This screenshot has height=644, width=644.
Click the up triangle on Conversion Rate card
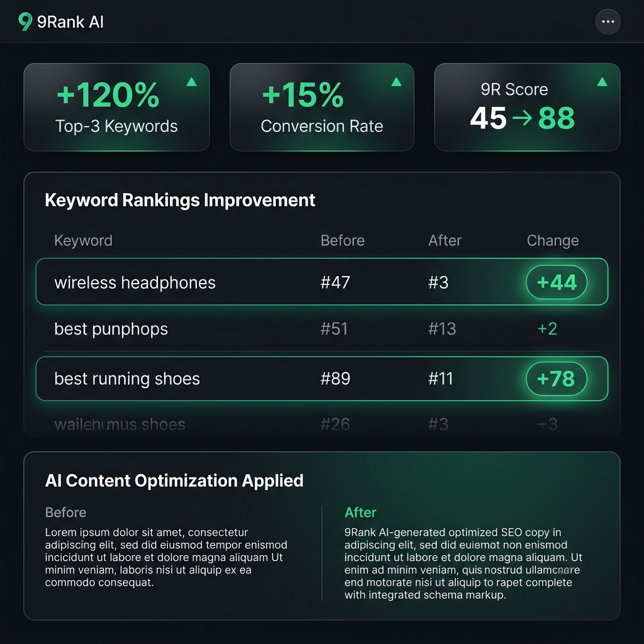(396, 82)
